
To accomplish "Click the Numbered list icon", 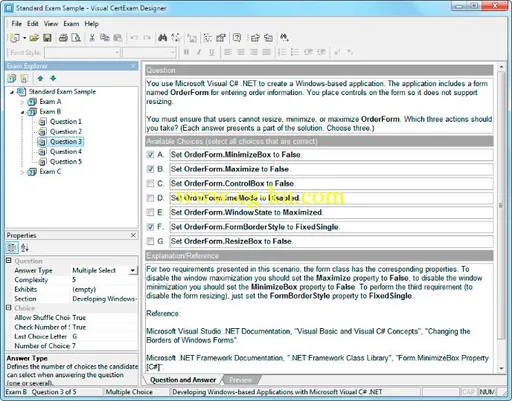I will 282,52.
